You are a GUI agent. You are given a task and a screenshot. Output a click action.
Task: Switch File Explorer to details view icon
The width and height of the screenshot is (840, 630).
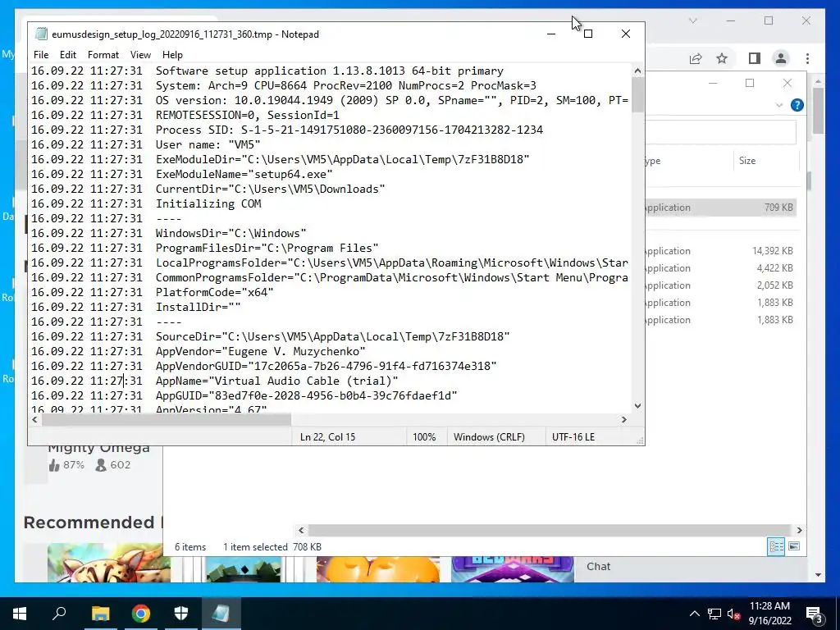tap(776, 546)
